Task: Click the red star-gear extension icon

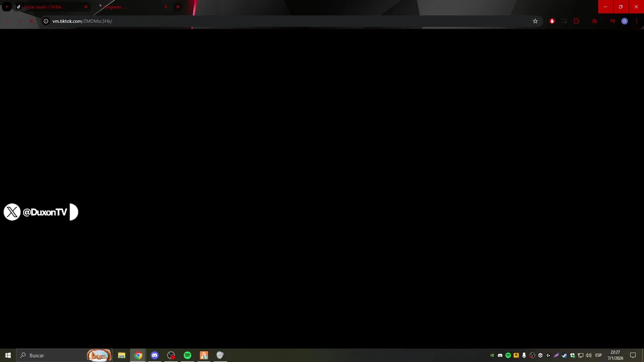Action: pos(594,21)
